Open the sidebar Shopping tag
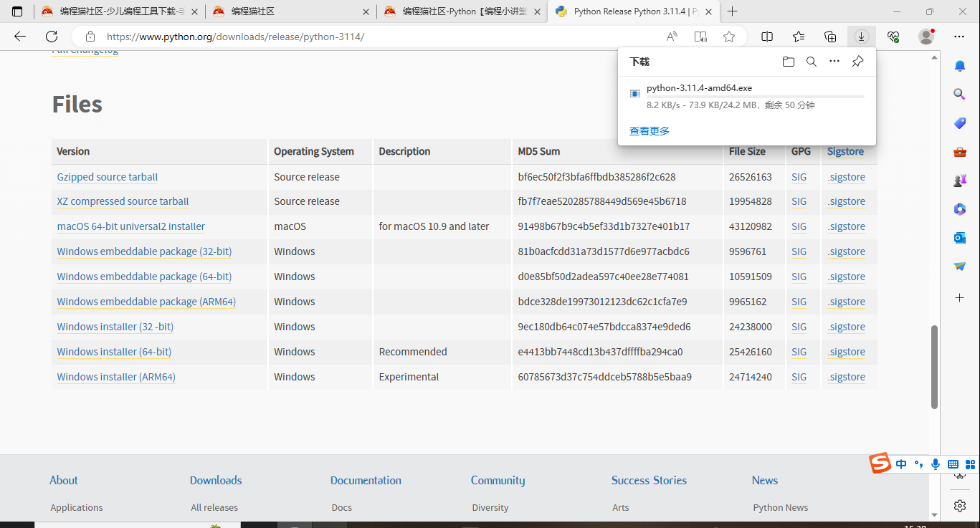Viewport: 980px width, 528px height. [960, 123]
